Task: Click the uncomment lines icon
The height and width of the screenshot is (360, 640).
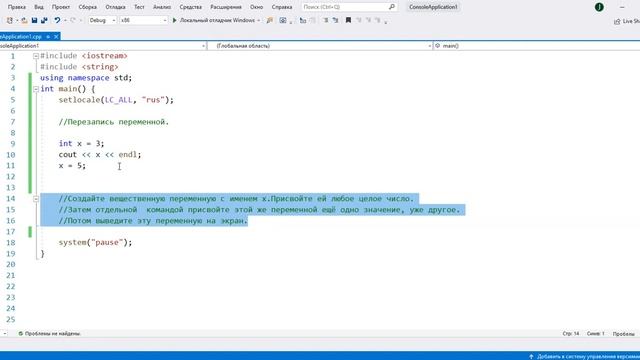Action: (x=335, y=20)
